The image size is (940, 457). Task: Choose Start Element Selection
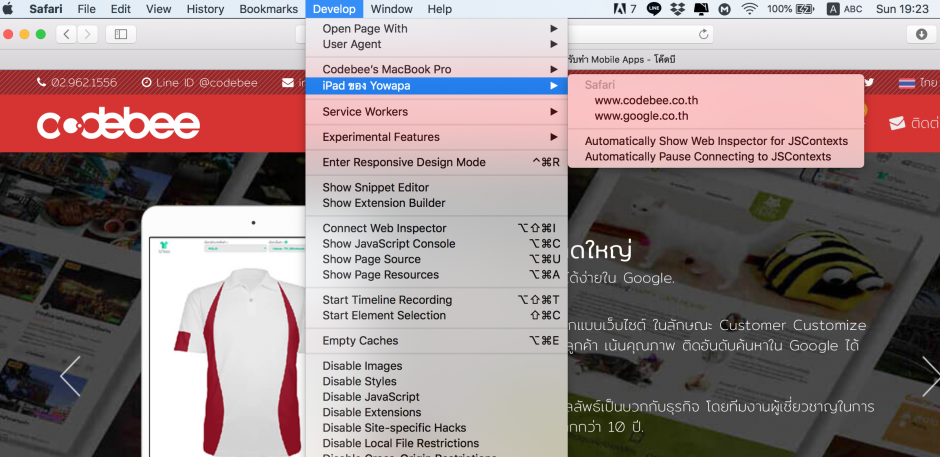click(x=436, y=315)
